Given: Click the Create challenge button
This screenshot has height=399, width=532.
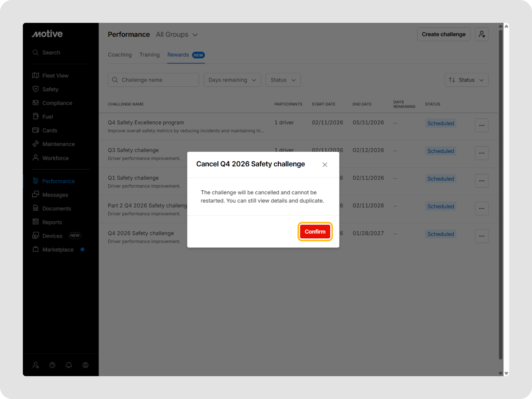Looking at the screenshot, I should (444, 34).
